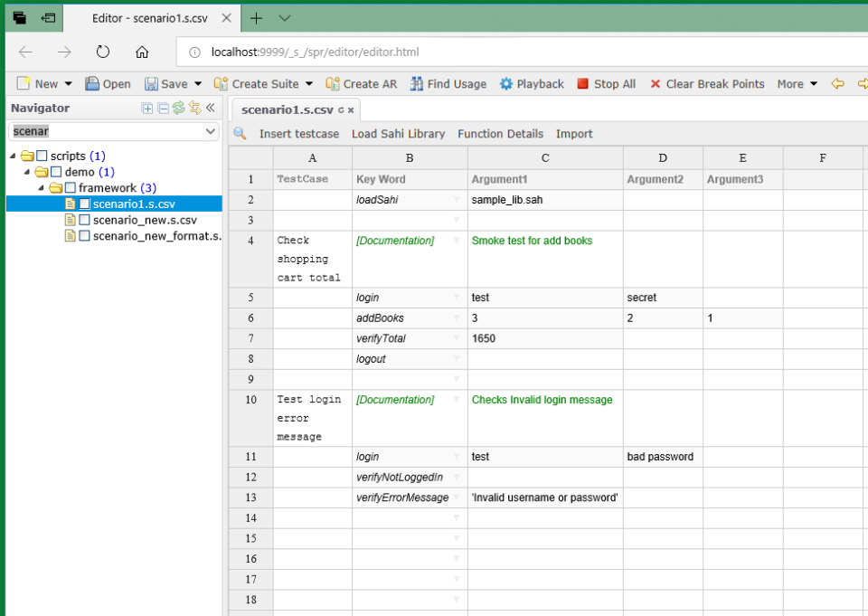The height and width of the screenshot is (616, 868).
Task: Expand all nodes in the Navigator tree
Action: click(x=146, y=108)
